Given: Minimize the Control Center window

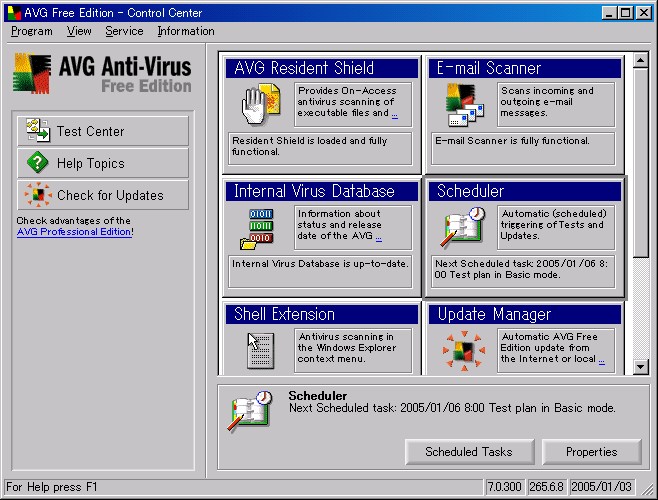Looking at the screenshot, I should (609, 13).
